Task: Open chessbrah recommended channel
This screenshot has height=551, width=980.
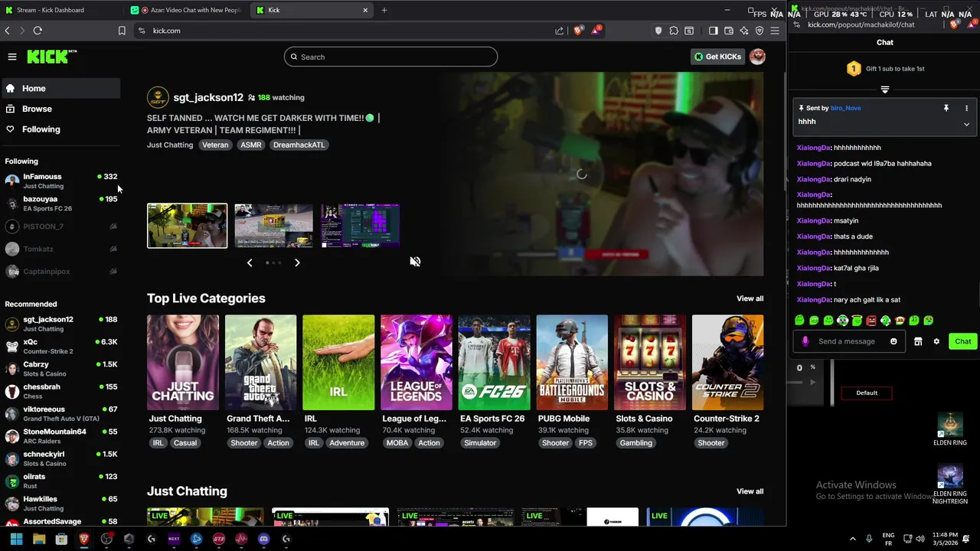Action: [x=60, y=391]
